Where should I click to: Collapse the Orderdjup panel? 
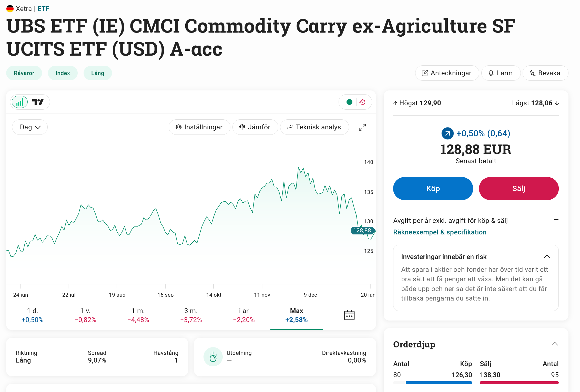pos(555,344)
